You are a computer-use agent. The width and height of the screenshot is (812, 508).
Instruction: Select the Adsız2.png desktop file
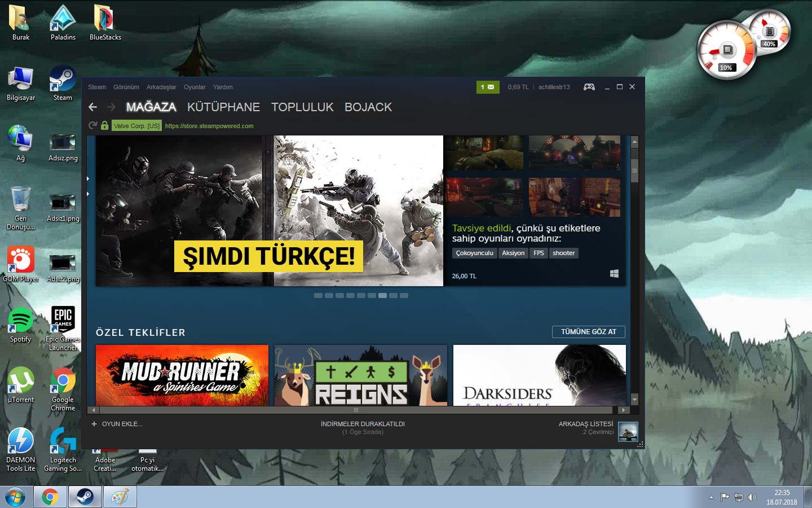[x=63, y=268]
